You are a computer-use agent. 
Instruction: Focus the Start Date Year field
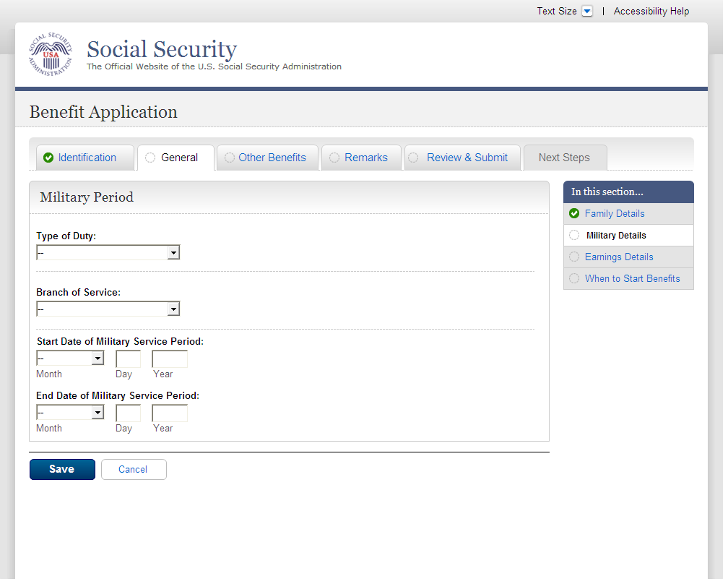[170, 359]
